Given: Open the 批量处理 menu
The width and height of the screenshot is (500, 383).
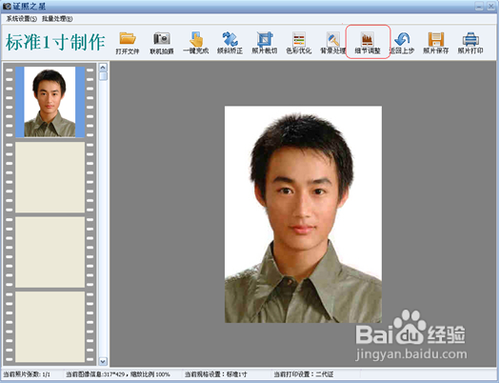Looking at the screenshot, I should click(x=57, y=19).
